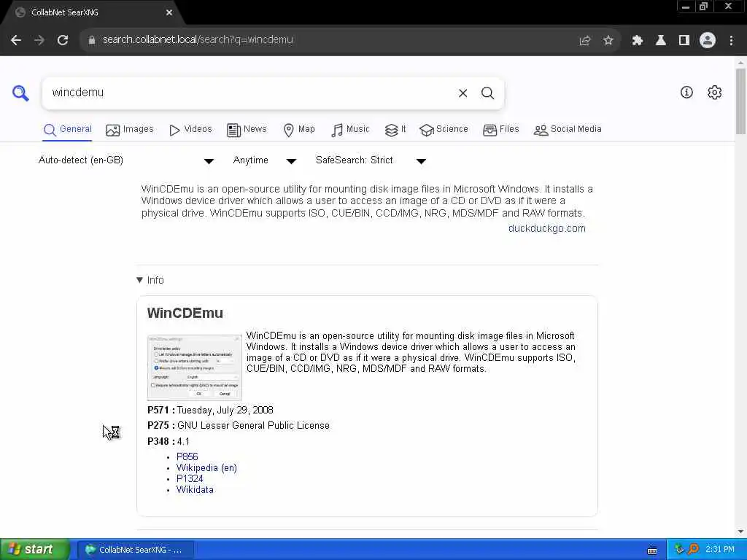The height and width of the screenshot is (560, 747).
Task: Click the on-screen keyboard tray icon
Action: [x=652, y=551]
